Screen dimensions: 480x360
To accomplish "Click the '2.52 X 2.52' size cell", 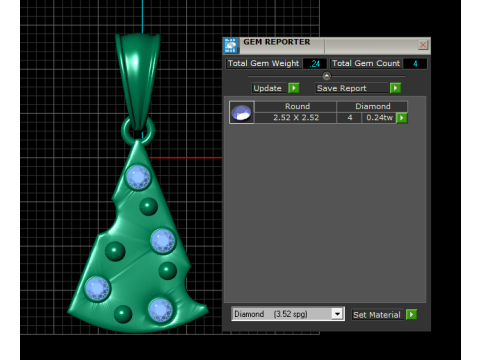I will [x=296, y=118].
